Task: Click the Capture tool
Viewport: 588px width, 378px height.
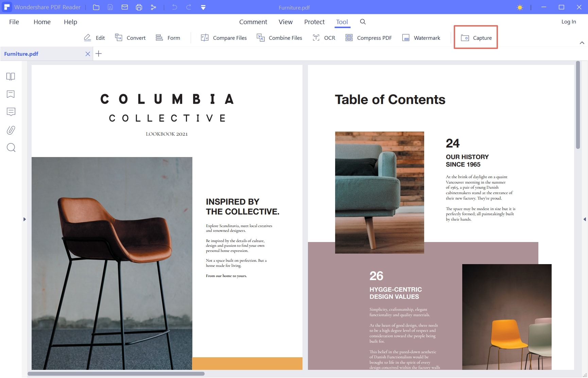Action: pyautogui.click(x=476, y=38)
